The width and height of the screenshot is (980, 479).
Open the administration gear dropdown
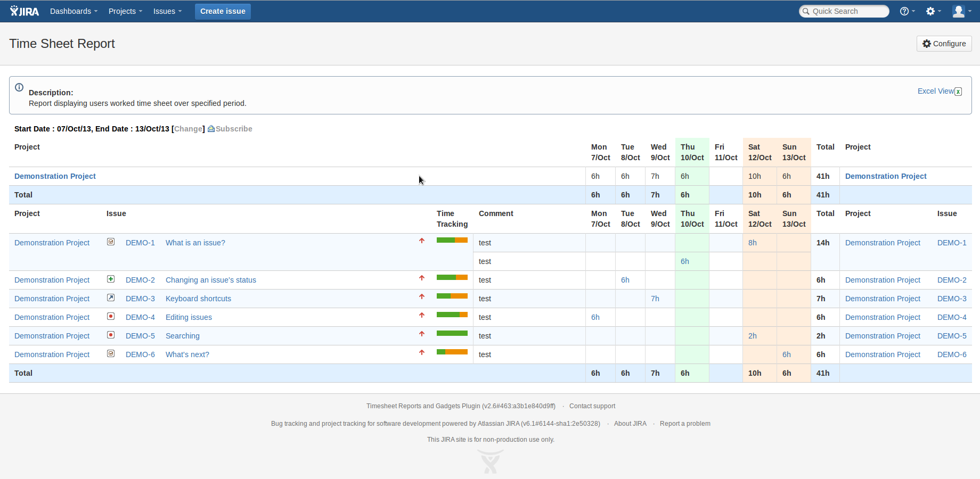(x=933, y=11)
